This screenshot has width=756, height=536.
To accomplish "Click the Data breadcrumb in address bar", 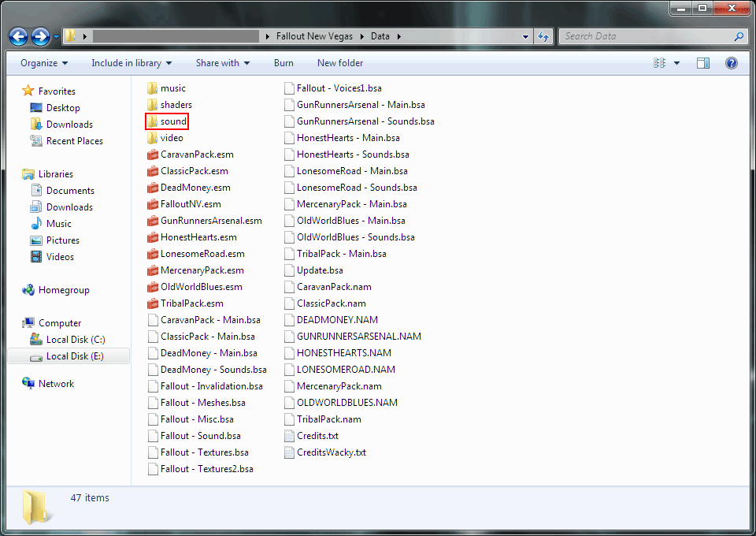I will 380,36.
